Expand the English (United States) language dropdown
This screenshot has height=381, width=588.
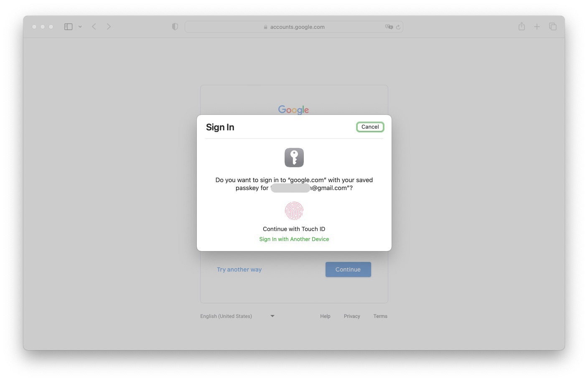coord(237,316)
